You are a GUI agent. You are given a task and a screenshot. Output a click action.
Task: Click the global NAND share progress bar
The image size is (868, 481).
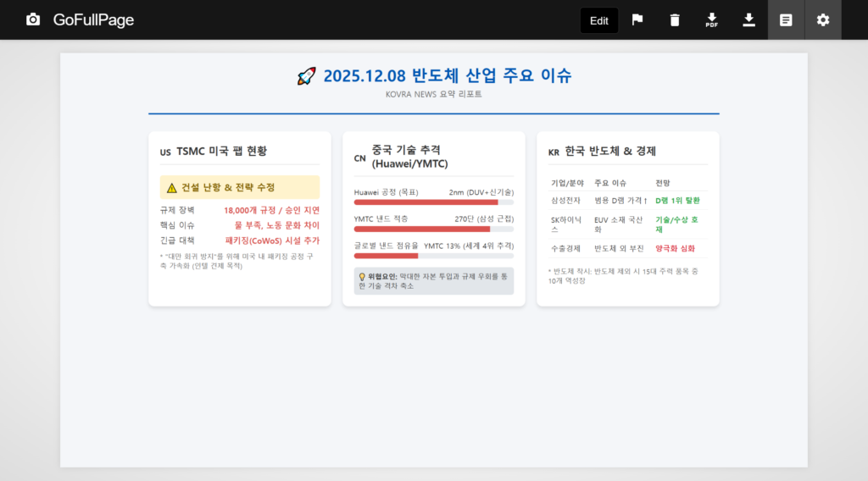coord(433,256)
